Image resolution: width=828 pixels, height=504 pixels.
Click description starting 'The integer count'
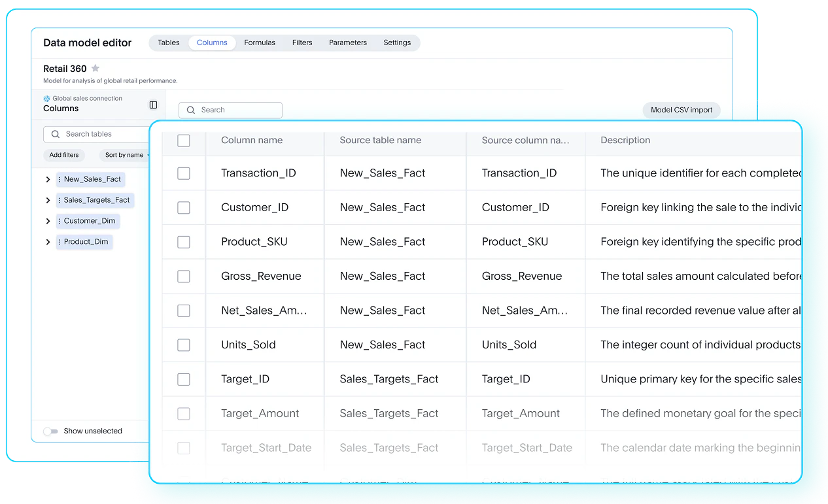701,344
